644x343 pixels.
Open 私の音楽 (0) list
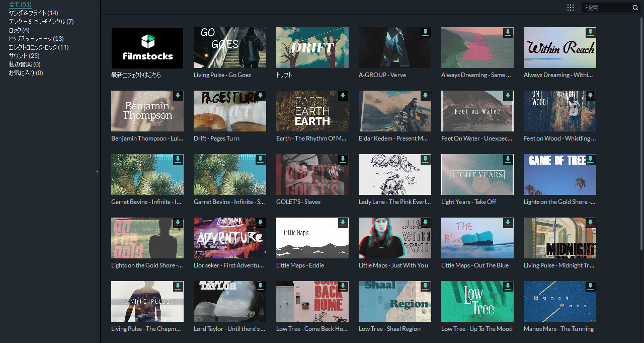(25, 64)
